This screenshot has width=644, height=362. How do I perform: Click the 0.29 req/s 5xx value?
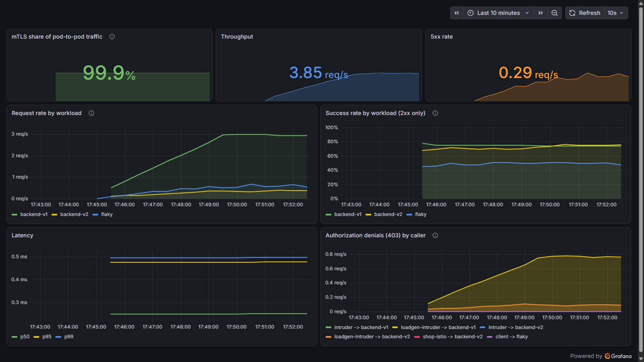coord(528,73)
